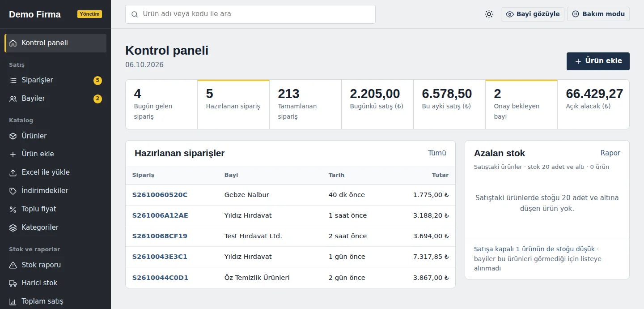Click the truck icon beside Harici stok
The width and height of the screenshot is (644, 309).
pyautogui.click(x=13, y=283)
